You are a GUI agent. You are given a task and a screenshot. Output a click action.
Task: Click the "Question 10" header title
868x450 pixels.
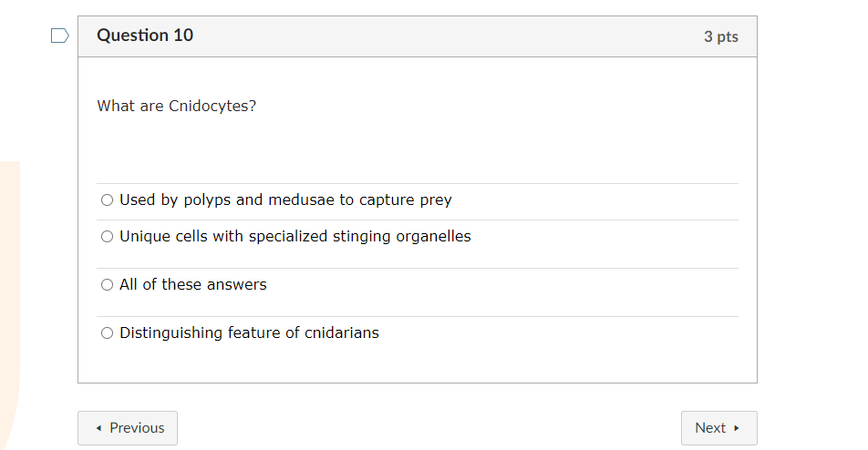(x=145, y=36)
